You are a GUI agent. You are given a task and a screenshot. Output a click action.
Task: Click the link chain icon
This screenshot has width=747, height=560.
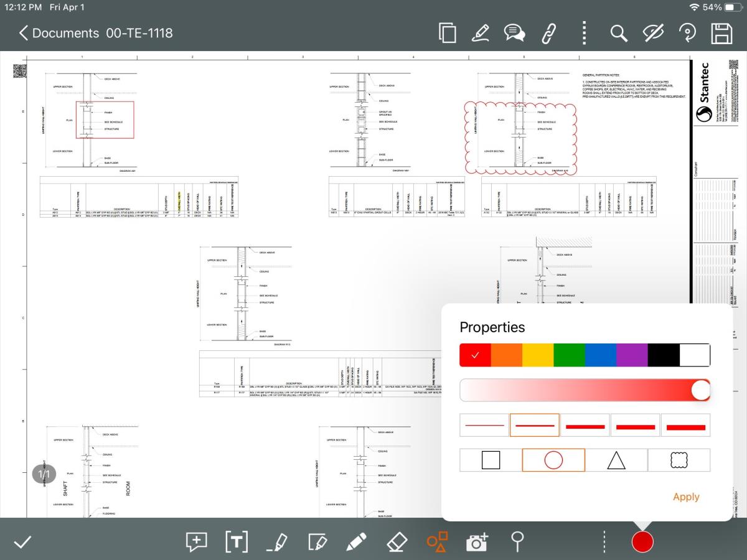click(549, 33)
